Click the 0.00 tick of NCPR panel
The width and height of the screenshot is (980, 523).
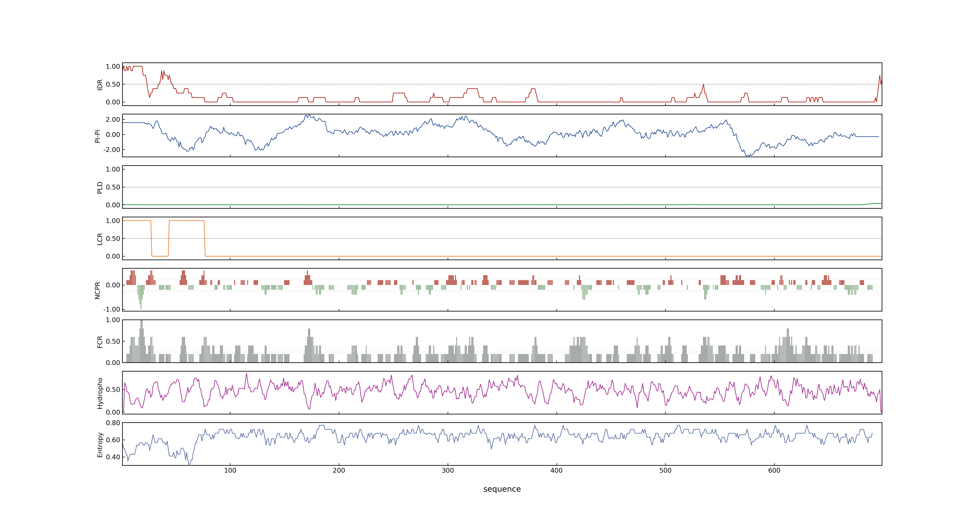pos(113,285)
